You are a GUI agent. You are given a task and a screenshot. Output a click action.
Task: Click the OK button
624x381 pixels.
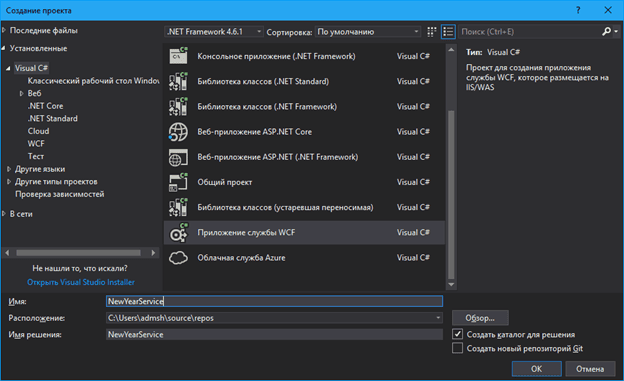pos(536,369)
